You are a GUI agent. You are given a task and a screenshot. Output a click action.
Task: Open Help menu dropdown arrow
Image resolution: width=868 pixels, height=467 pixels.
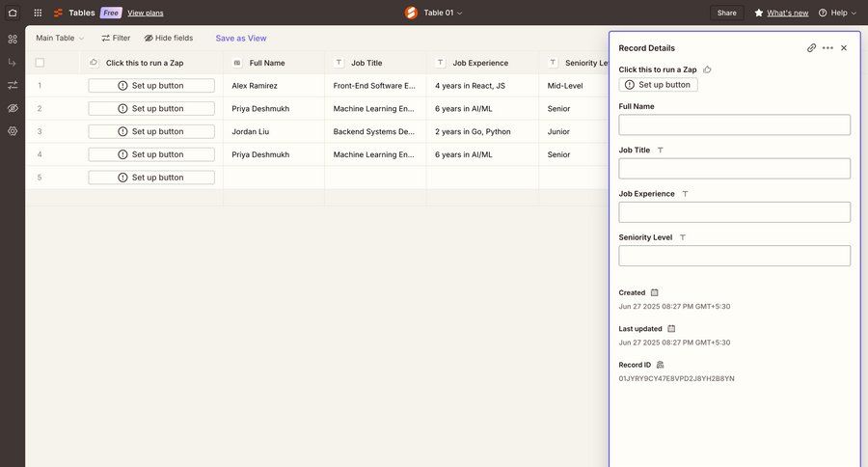[x=853, y=13]
